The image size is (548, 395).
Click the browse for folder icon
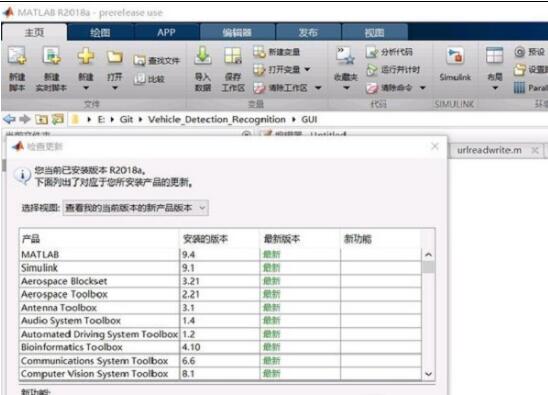point(58,120)
